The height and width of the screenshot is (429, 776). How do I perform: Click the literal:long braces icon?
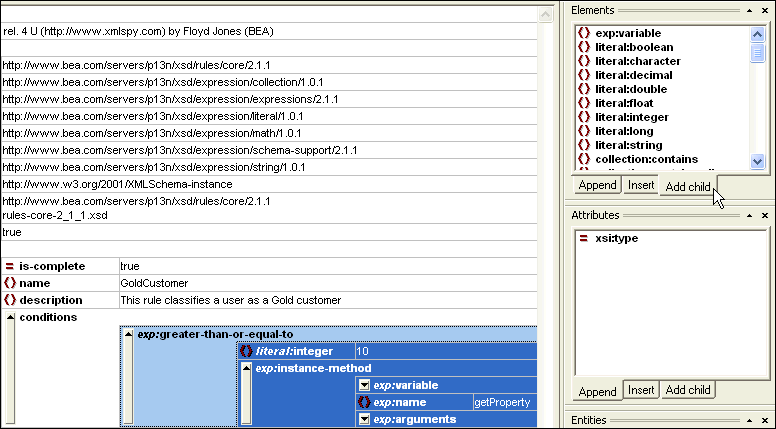tap(584, 131)
